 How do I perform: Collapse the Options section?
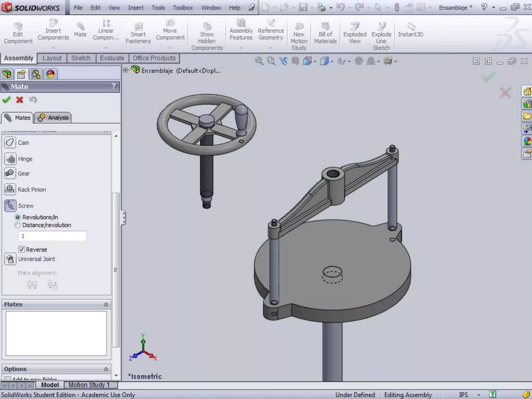tap(106, 369)
